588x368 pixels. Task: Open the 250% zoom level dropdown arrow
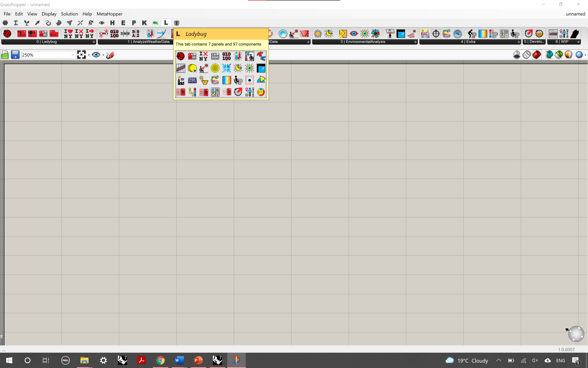[73, 55]
